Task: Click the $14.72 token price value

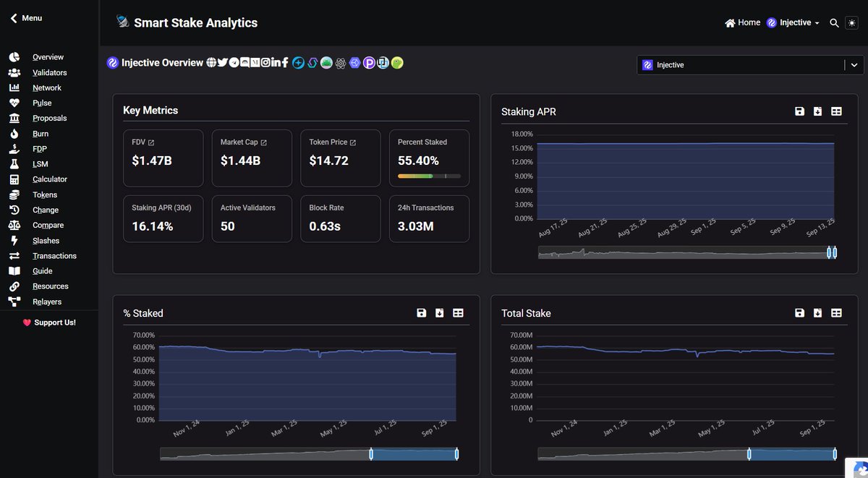Action: click(329, 161)
